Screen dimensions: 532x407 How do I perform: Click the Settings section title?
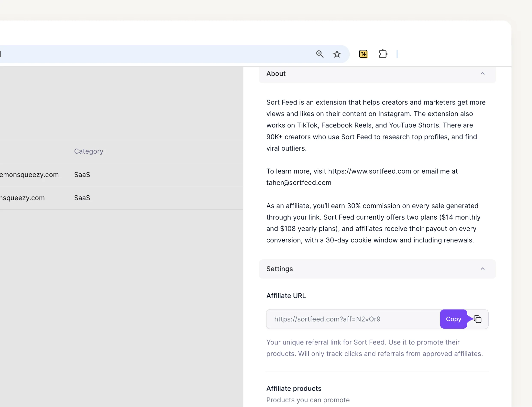pyautogui.click(x=279, y=269)
